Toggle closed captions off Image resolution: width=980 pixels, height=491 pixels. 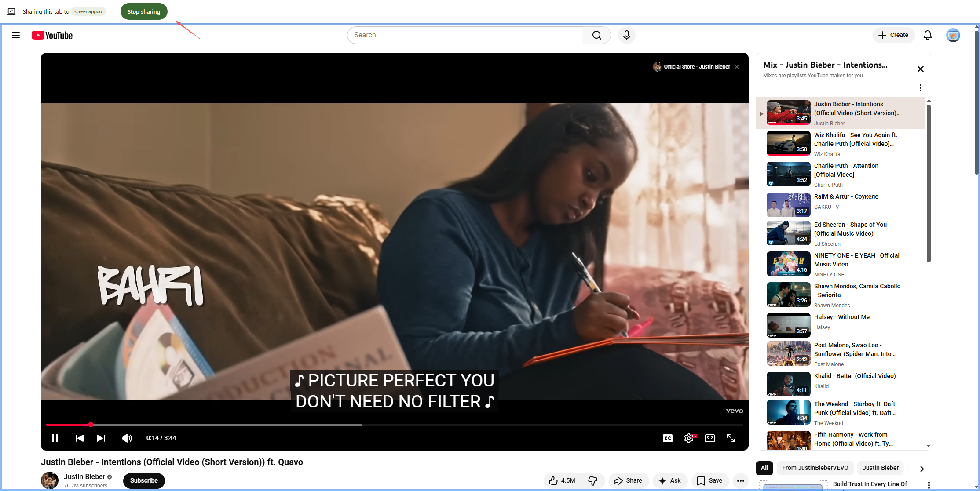[x=668, y=438]
